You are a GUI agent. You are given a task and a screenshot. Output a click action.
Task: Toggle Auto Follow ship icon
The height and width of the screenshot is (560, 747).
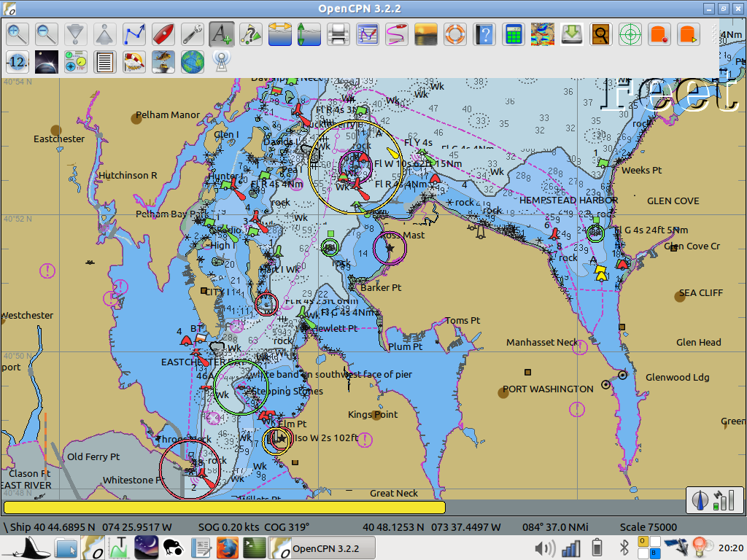163,34
